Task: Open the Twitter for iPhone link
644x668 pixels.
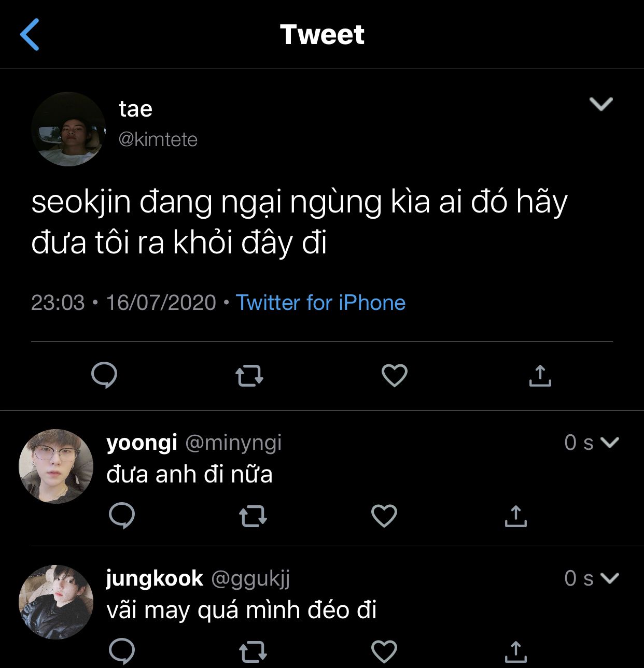Action: (x=320, y=303)
